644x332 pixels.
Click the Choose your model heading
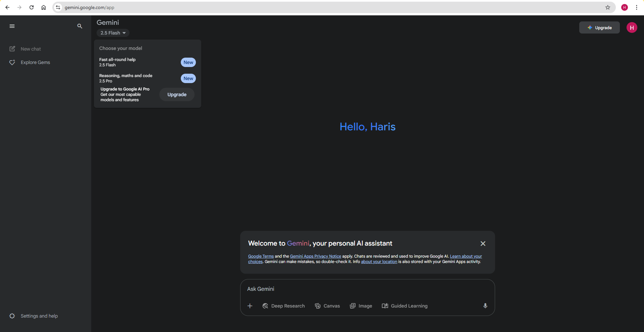(121, 48)
